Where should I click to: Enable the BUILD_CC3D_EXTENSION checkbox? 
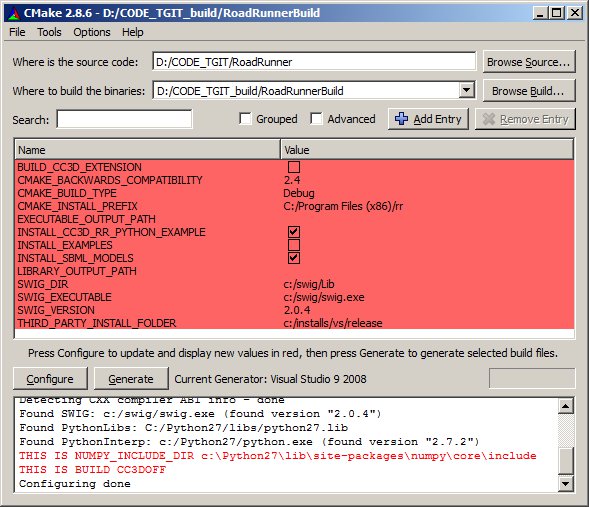[x=294, y=167]
